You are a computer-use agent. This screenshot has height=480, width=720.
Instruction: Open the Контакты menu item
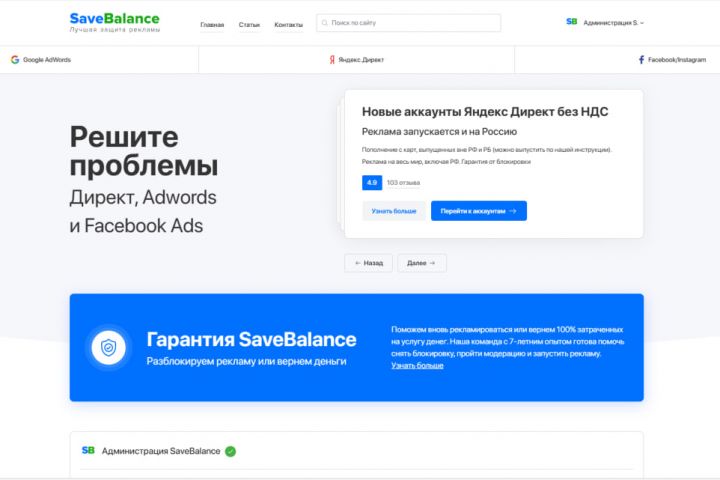tap(288, 25)
